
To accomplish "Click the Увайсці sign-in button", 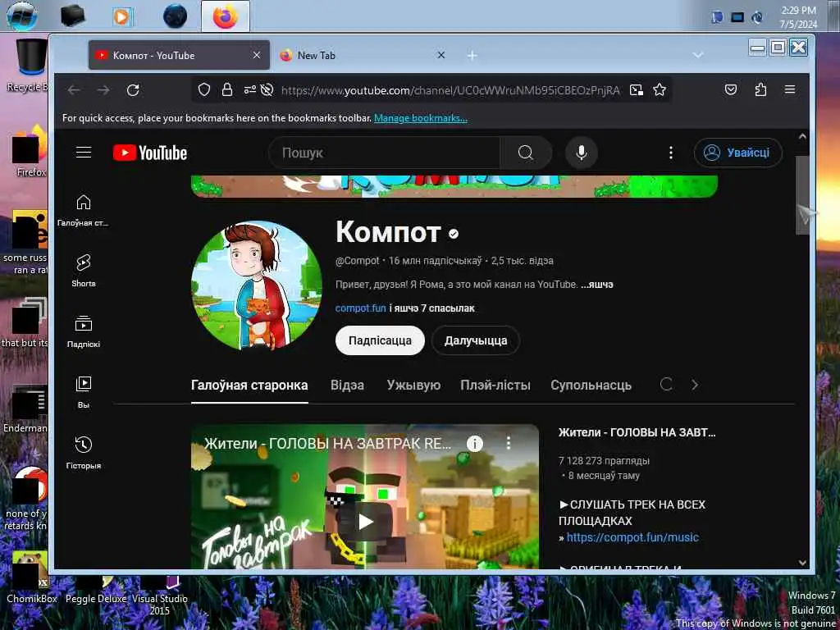I will tap(738, 153).
